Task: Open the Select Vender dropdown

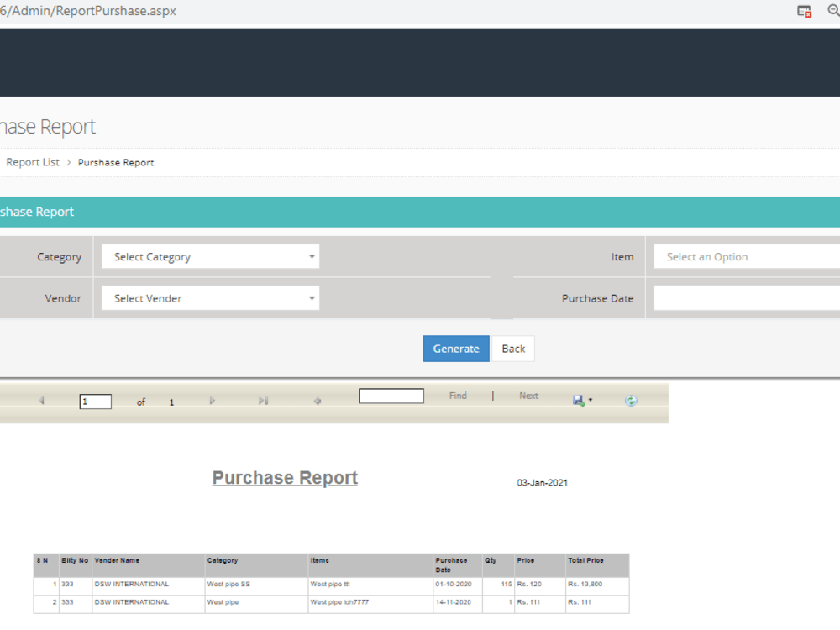Action: (211, 298)
